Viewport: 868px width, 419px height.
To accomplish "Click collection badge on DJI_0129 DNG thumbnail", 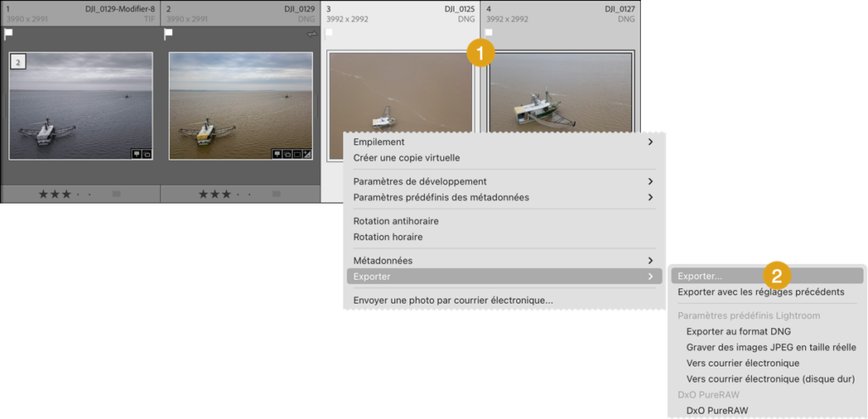I will [x=287, y=154].
